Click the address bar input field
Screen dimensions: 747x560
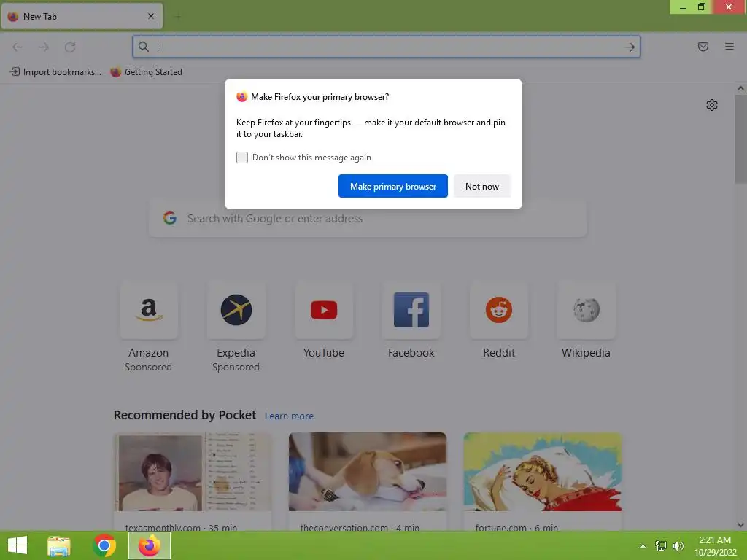[x=388, y=47]
